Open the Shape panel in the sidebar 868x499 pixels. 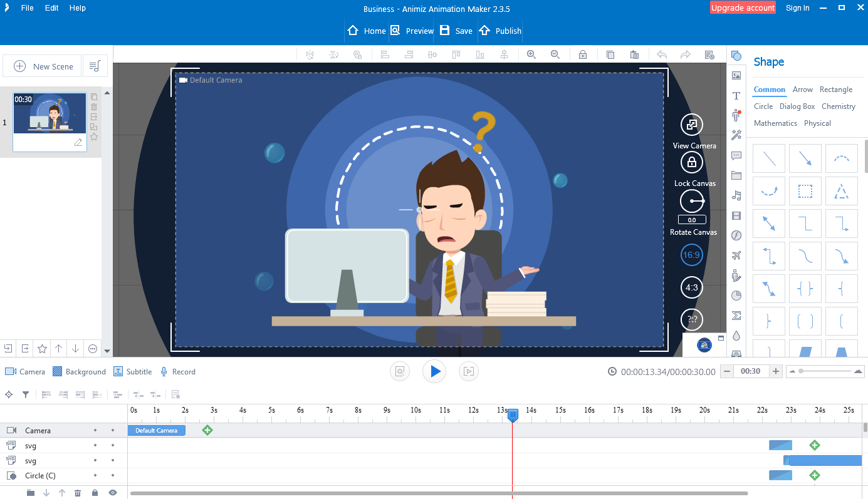point(736,55)
